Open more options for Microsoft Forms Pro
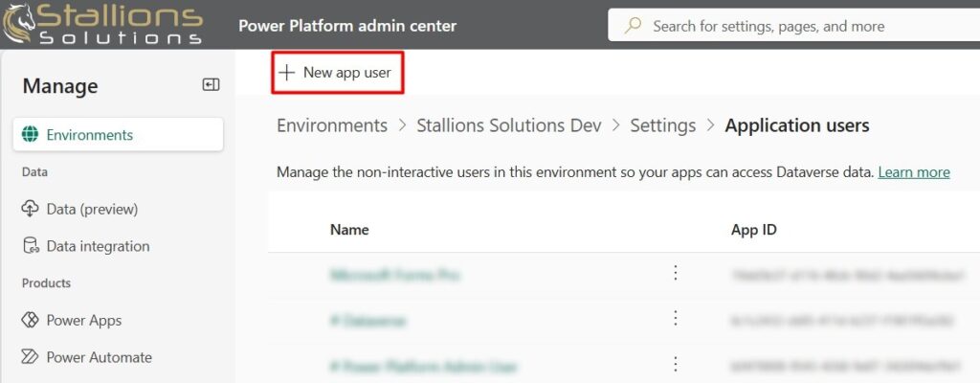 pyautogui.click(x=675, y=274)
